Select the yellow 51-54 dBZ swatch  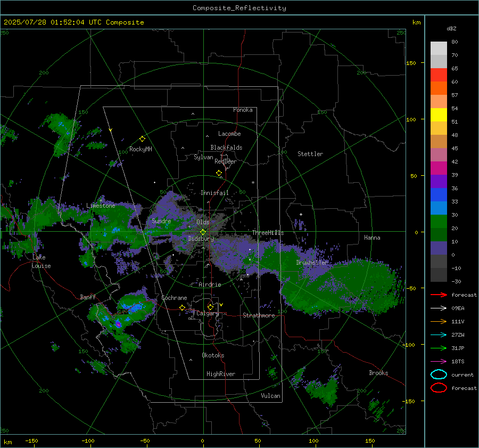pos(439,115)
